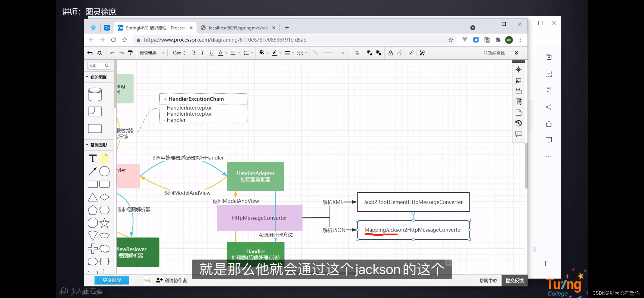This screenshot has height=298, width=644.
Task: Select the yellow note shape
Action: point(104,158)
